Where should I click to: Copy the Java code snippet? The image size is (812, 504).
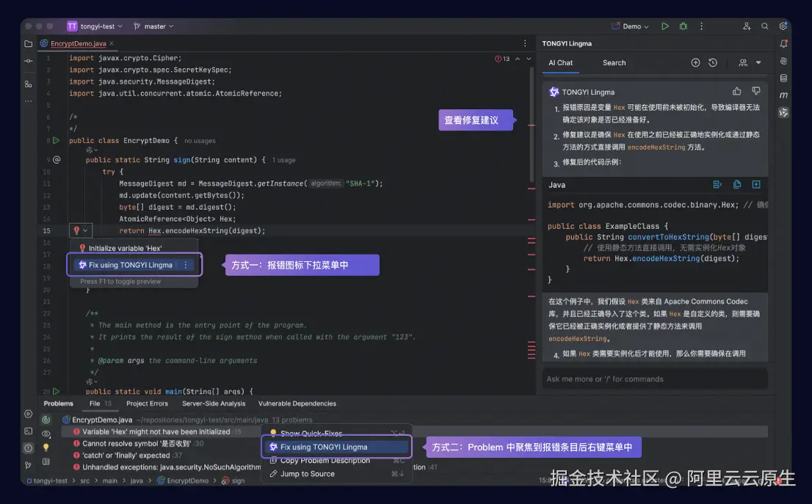(x=737, y=185)
